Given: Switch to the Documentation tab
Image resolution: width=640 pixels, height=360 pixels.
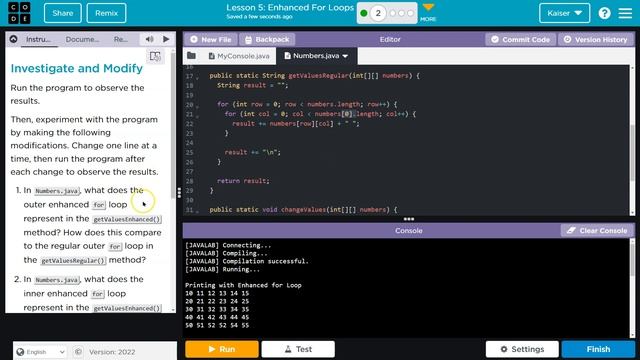Looking at the screenshot, I should 82,39.
